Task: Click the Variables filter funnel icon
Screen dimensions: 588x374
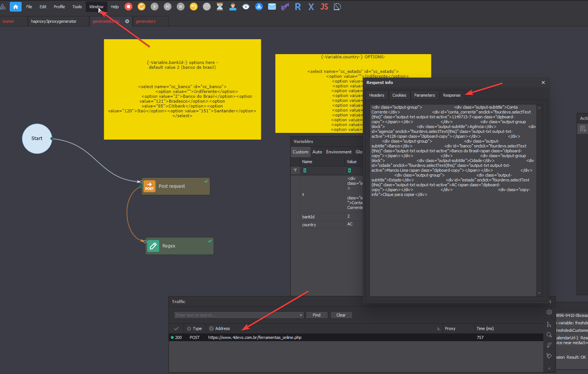Action: [295, 171]
